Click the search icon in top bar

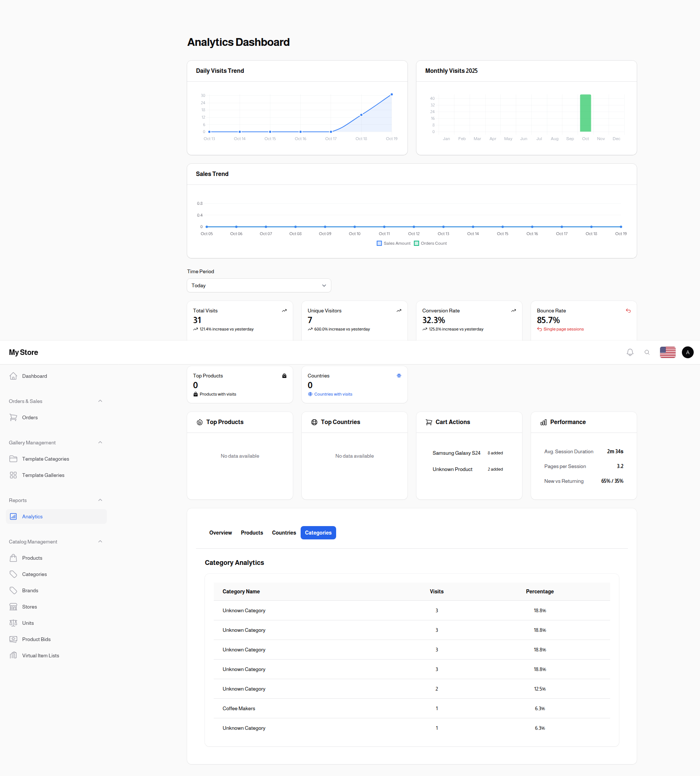click(647, 352)
